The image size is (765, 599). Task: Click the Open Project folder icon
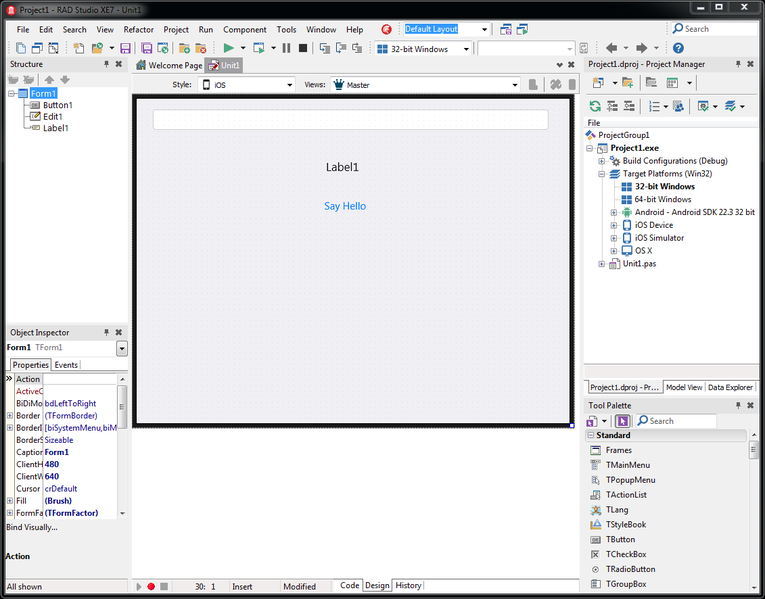tap(98, 48)
